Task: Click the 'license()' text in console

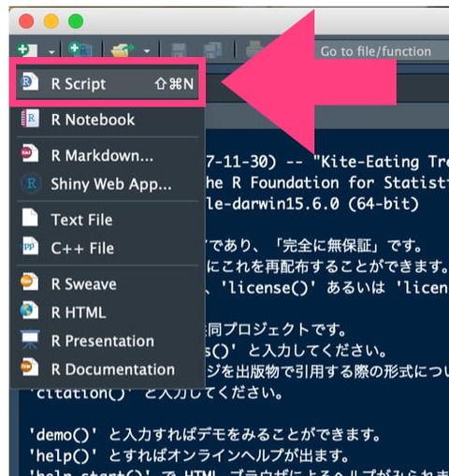Action: pyautogui.click(x=268, y=287)
